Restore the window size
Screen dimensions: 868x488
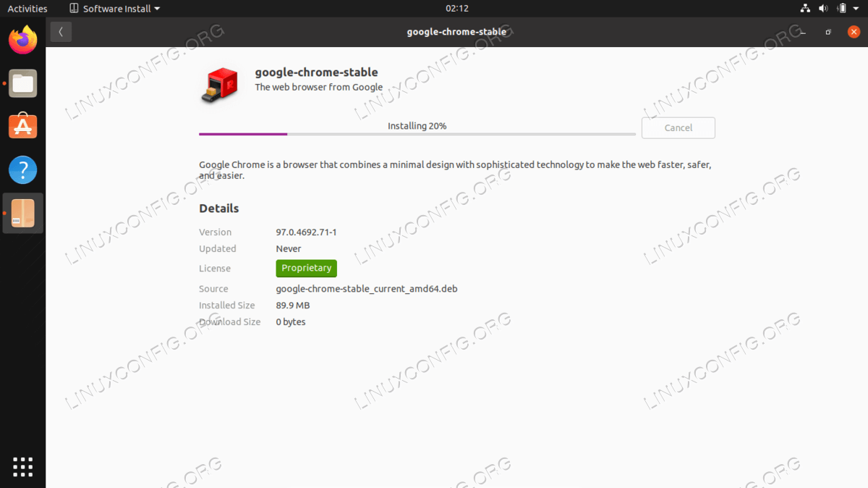click(x=829, y=32)
